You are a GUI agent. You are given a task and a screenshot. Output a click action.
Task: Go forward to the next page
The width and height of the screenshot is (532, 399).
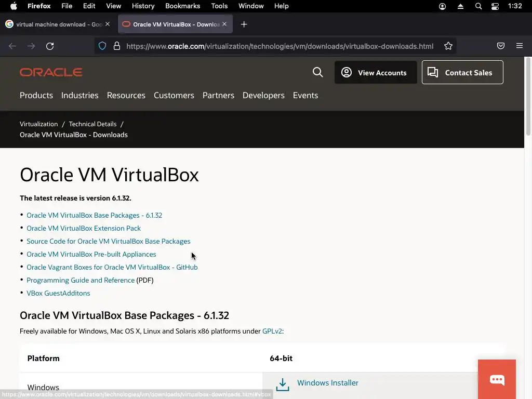(31, 46)
